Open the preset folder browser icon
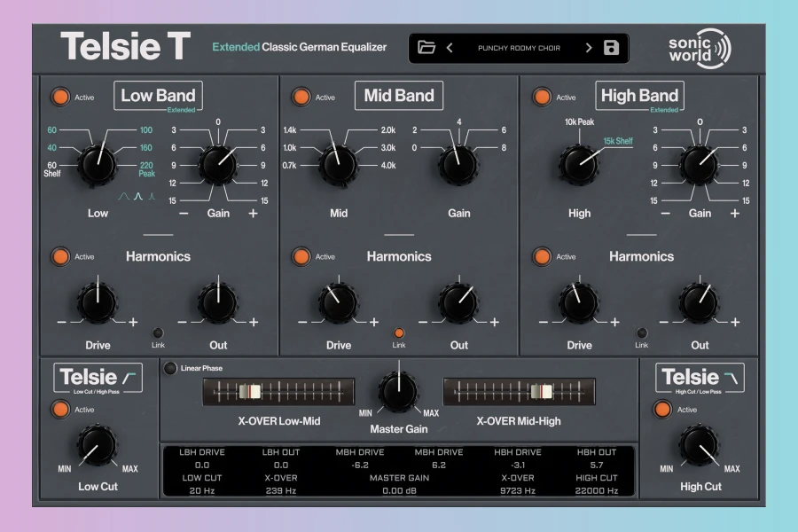 [x=426, y=48]
